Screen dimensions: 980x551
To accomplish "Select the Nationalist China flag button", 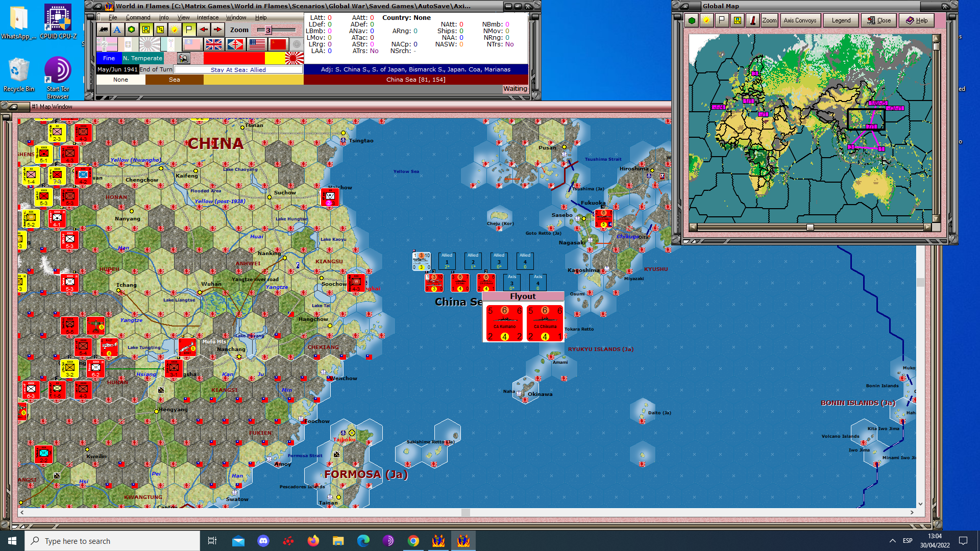I will pos(192,44).
